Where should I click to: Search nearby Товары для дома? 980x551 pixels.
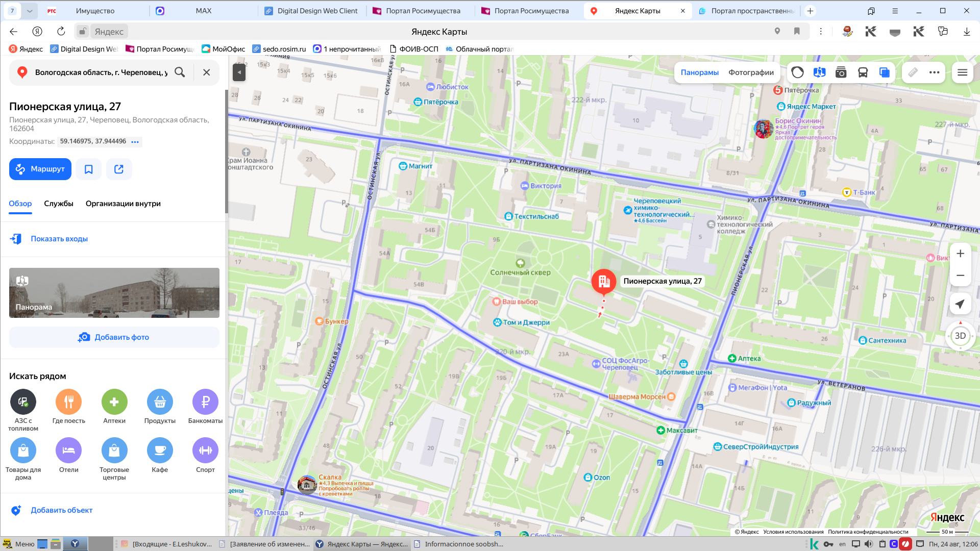point(23,459)
